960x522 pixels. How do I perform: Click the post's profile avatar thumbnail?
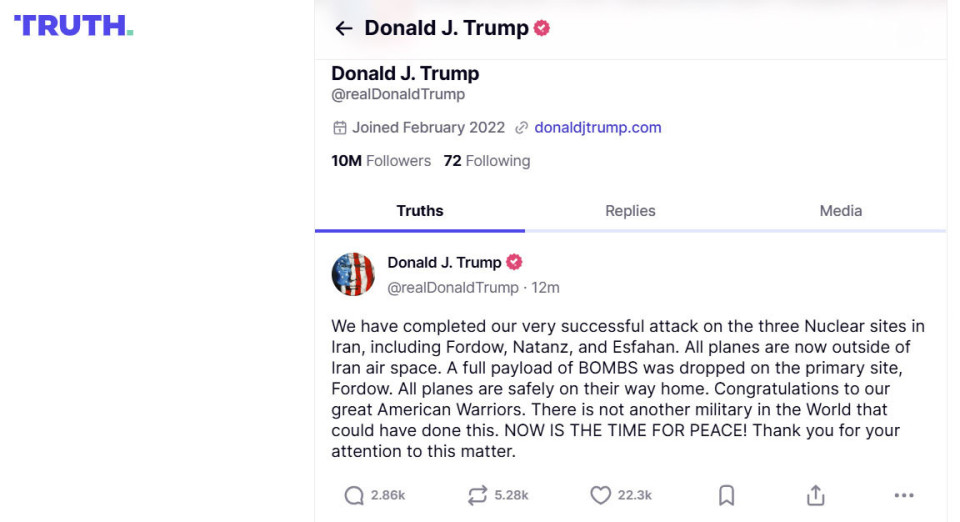(x=353, y=274)
